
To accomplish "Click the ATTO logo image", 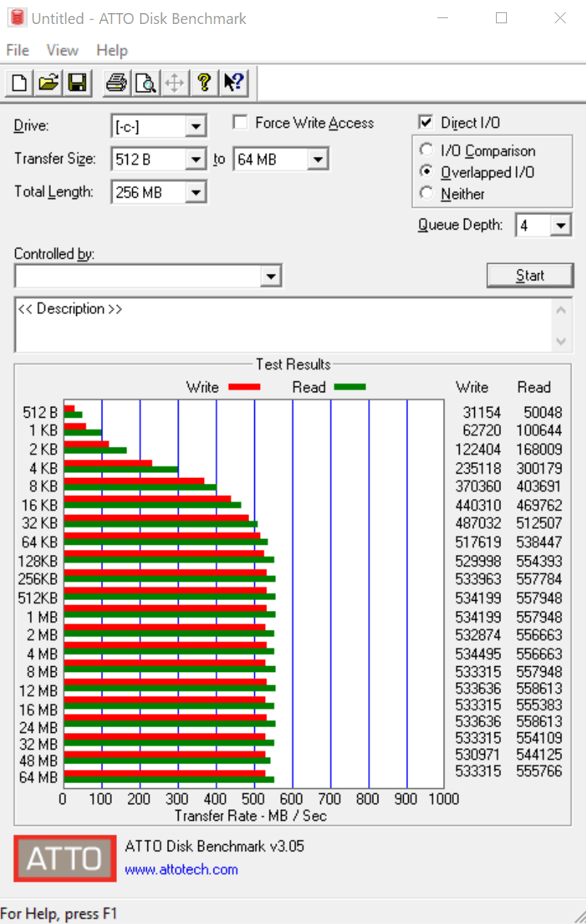I will (65, 859).
